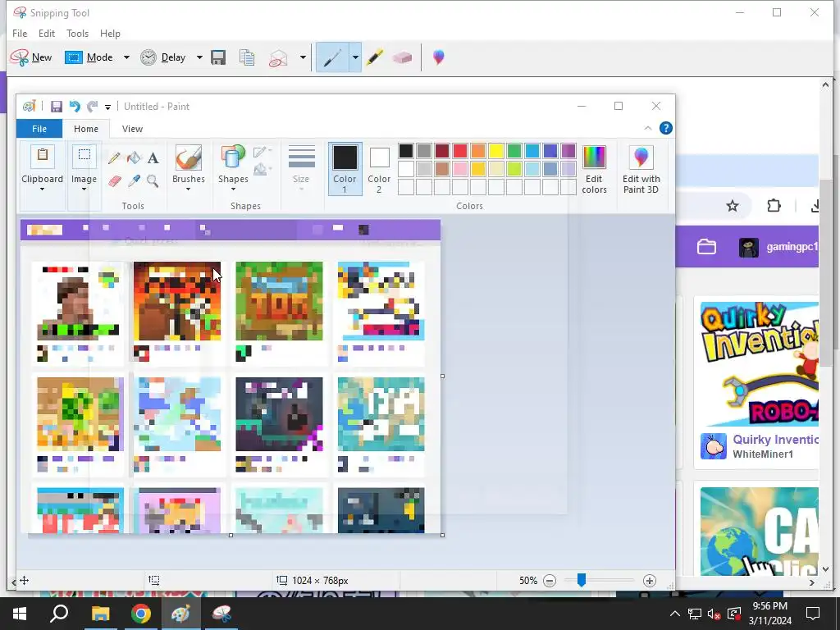Click the Copy icon in Snipping Tool toolbar

tap(247, 57)
